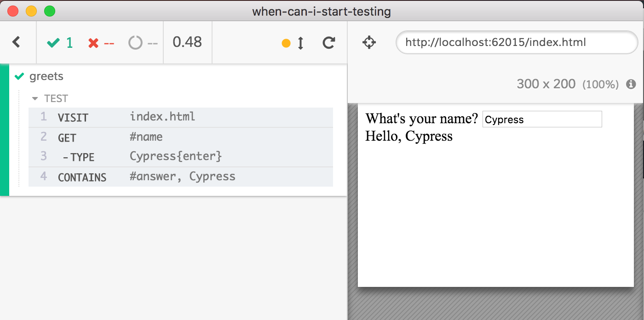Minimize the window with yellow button
The height and width of the screenshot is (320, 644).
[x=31, y=11]
